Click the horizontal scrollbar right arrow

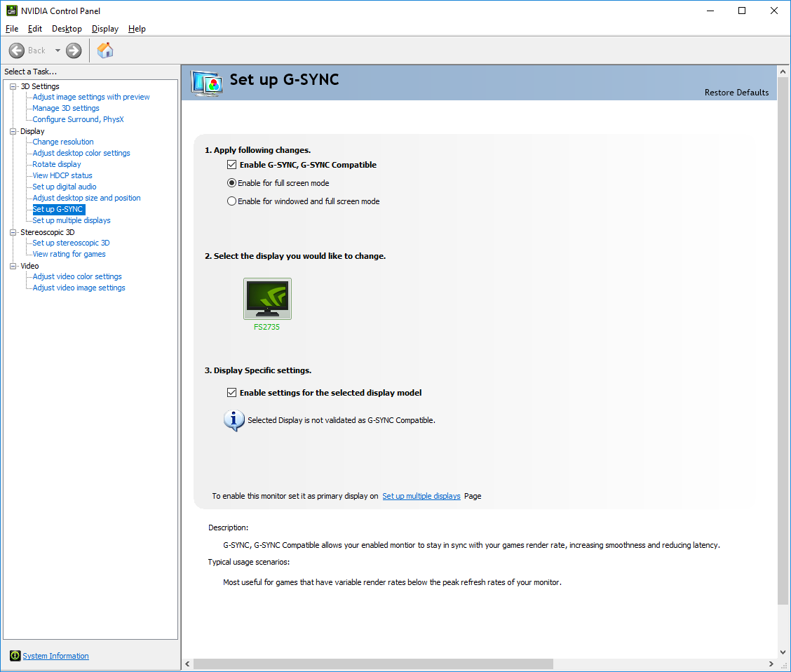point(771,664)
